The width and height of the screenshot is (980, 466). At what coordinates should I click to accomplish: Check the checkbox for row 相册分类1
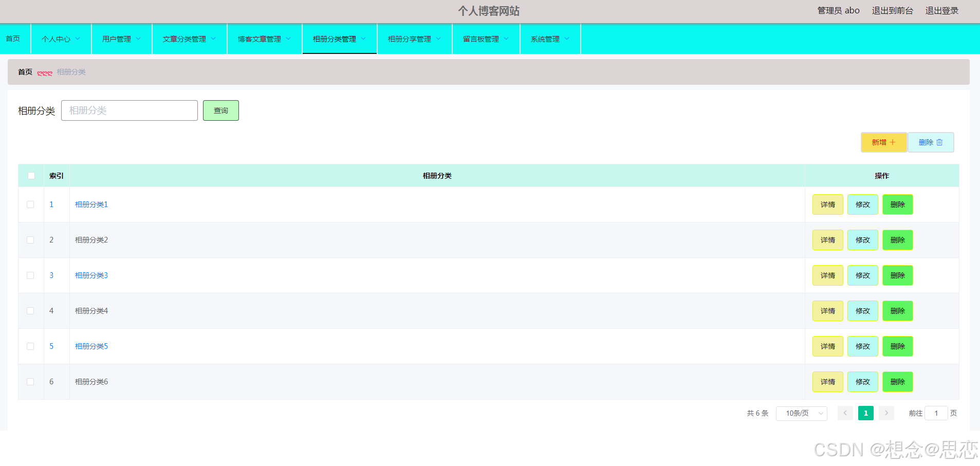[x=30, y=204]
